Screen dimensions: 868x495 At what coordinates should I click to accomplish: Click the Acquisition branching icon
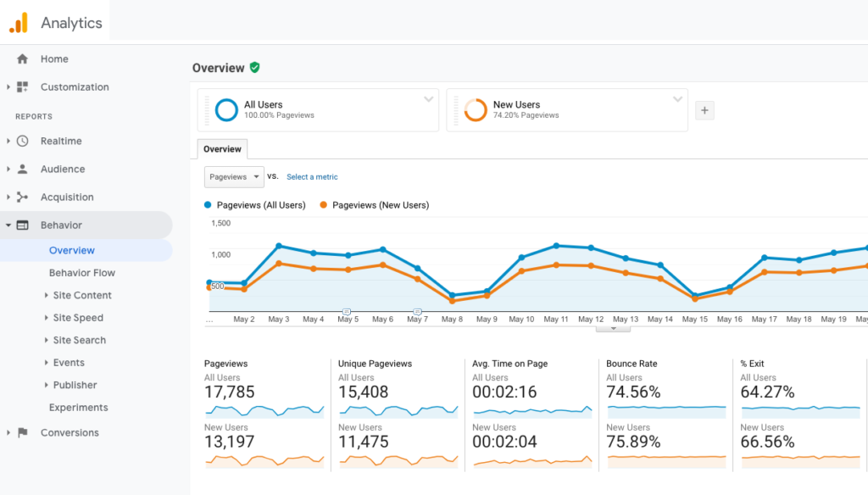pos(23,197)
